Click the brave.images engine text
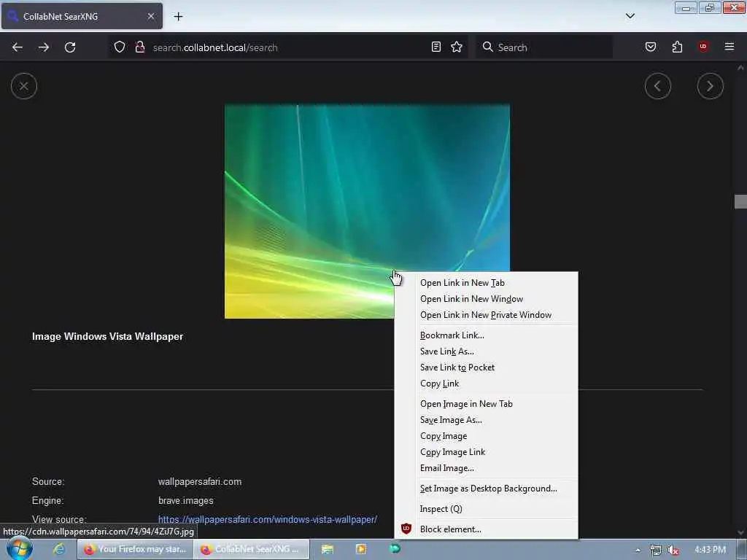This screenshot has height=560, width=747. tap(186, 501)
